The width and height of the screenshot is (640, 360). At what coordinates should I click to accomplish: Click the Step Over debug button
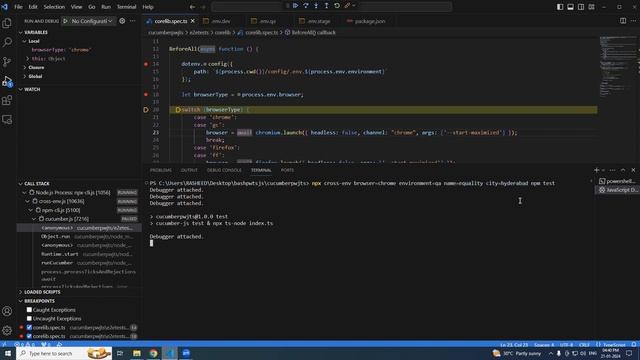(x=306, y=6)
